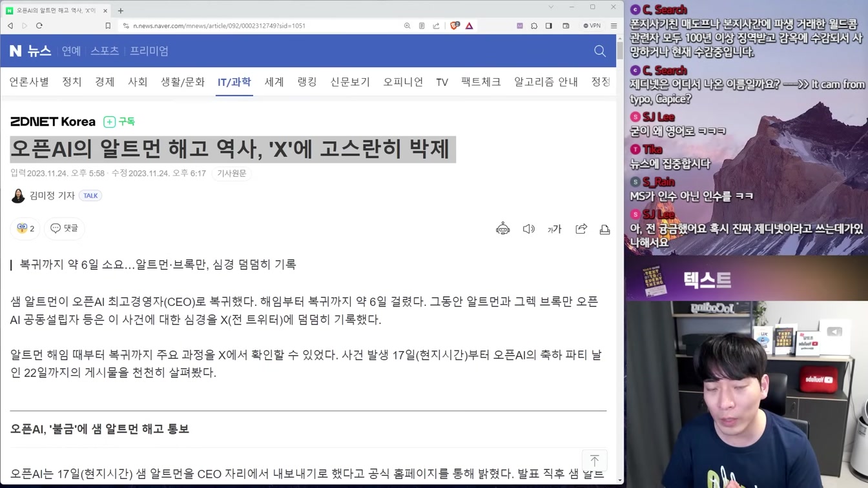The height and width of the screenshot is (488, 868).
Task: Select the 오피니언 menu item
Action: point(403,82)
